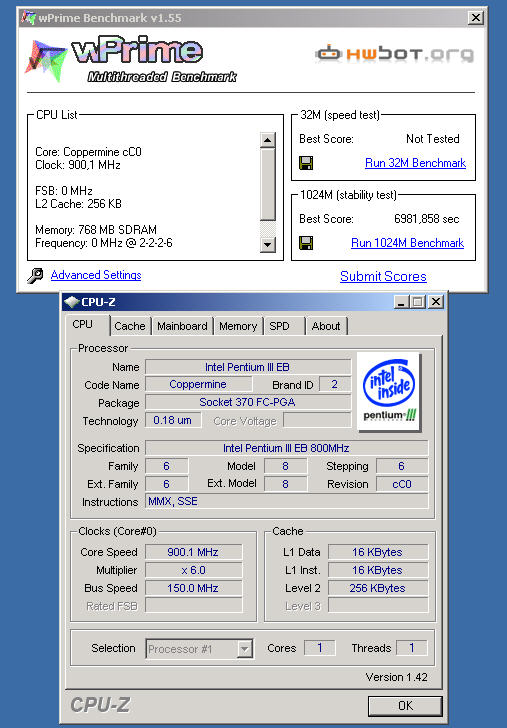This screenshot has width=507, height=728.
Task: Click the CPU List scroll down arrow
Action: (268, 244)
